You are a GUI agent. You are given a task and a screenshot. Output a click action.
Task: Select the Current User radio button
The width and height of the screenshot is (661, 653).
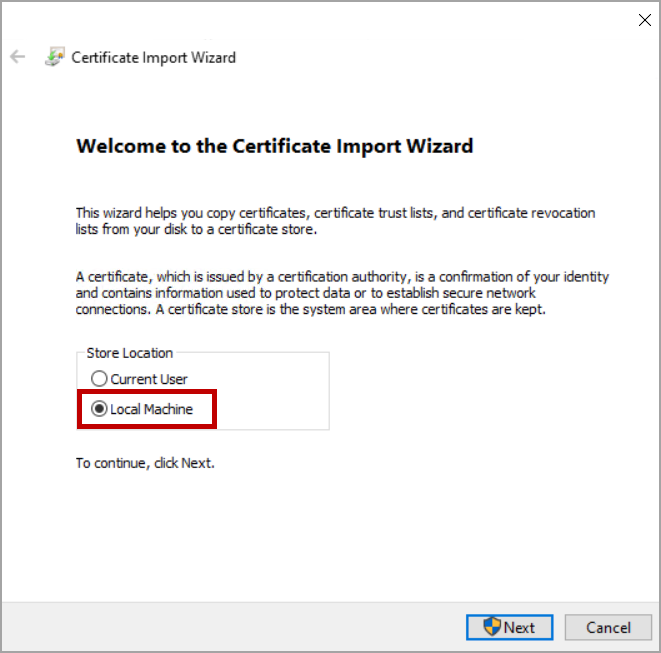[x=98, y=379]
